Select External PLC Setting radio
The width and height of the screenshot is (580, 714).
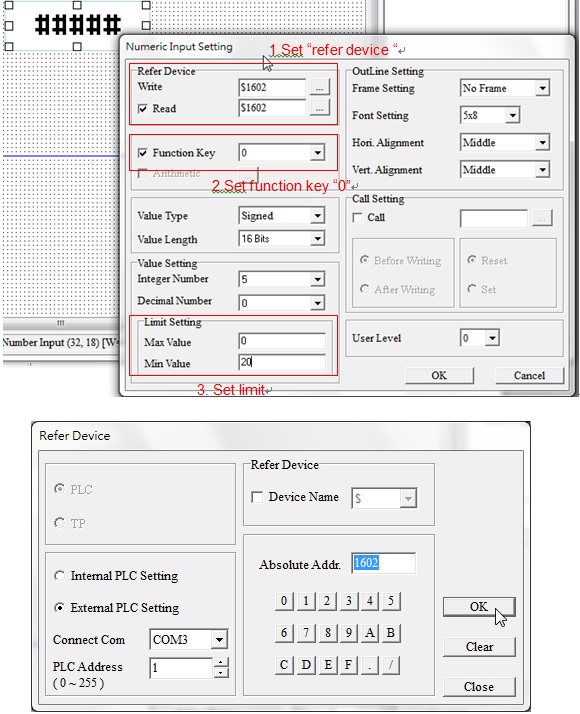(x=59, y=607)
